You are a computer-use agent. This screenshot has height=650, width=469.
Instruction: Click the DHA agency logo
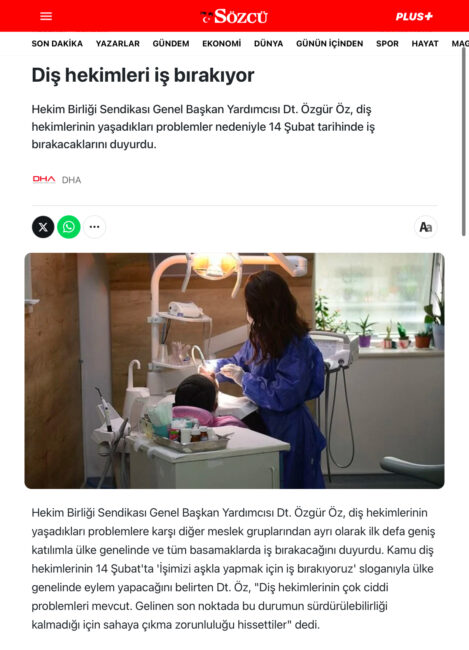[44, 179]
